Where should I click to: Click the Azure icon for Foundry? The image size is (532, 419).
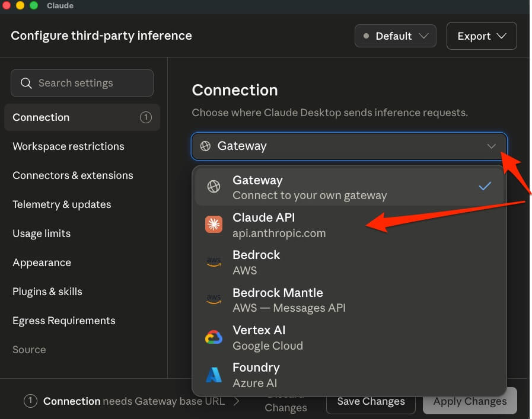[214, 375]
